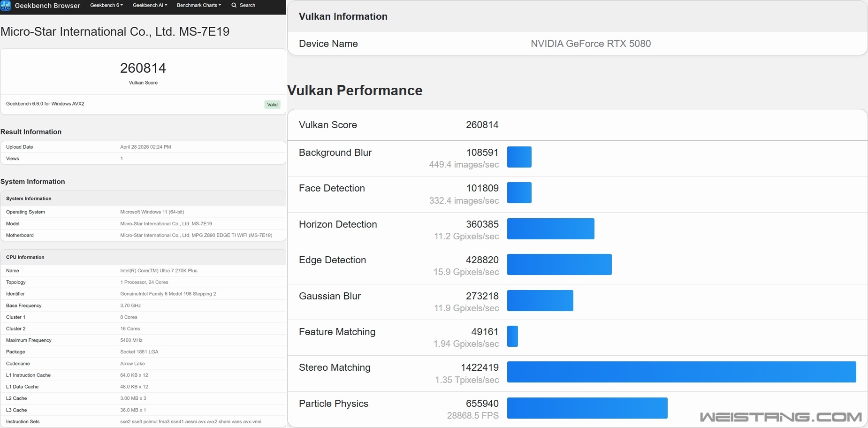Select 'GenuineIntel Family 6 Model 198 Stepping 2'
The height and width of the screenshot is (428, 868).
click(x=168, y=294)
